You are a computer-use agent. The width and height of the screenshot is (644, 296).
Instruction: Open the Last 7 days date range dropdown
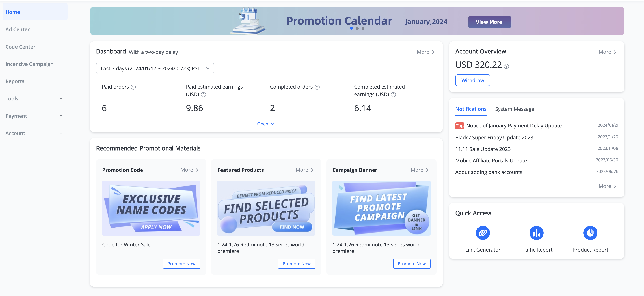click(155, 68)
